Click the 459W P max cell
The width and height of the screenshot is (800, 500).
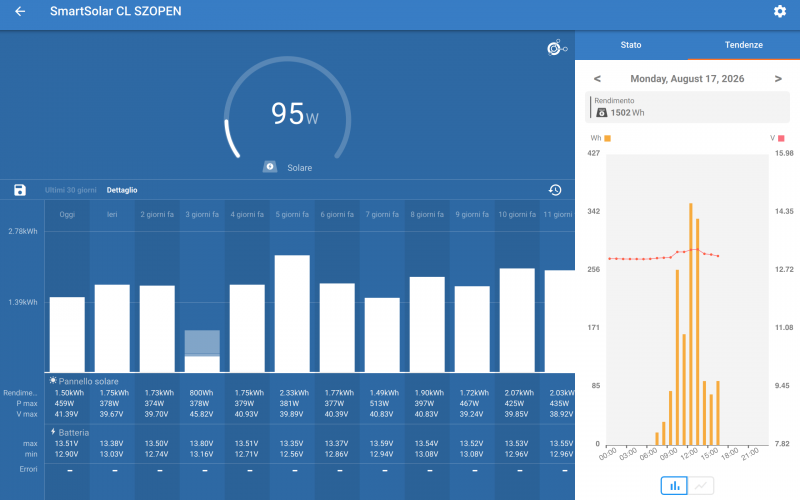point(64,404)
